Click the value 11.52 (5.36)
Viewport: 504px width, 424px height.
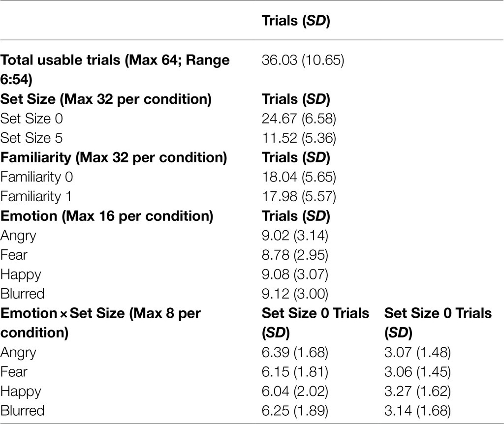(x=299, y=138)
